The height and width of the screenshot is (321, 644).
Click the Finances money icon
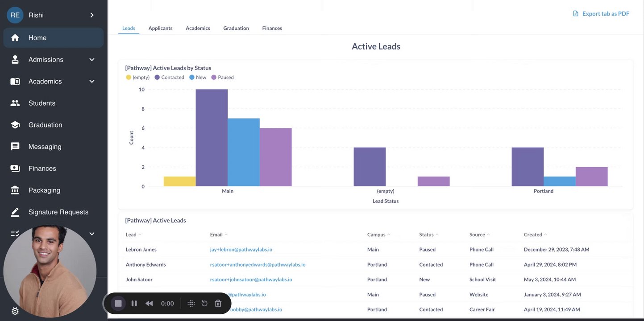pyautogui.click(x=15, y=169)
